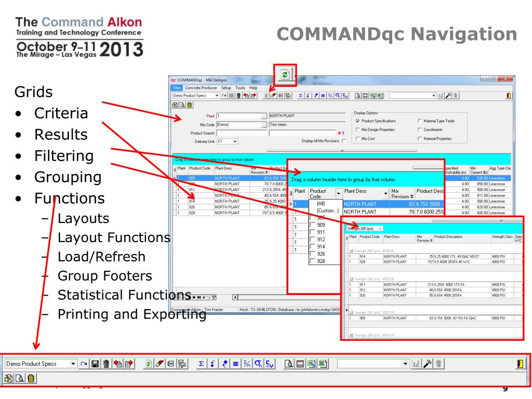This screenshot has height=399, width=532.
Task: Click the grid view icon in enlarged bottom toolbar
Action: (300, 364)
